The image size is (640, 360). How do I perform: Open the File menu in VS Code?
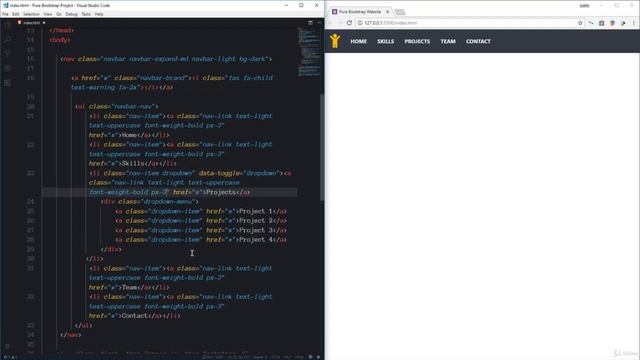pyautogui.click(x=5, y=14)
